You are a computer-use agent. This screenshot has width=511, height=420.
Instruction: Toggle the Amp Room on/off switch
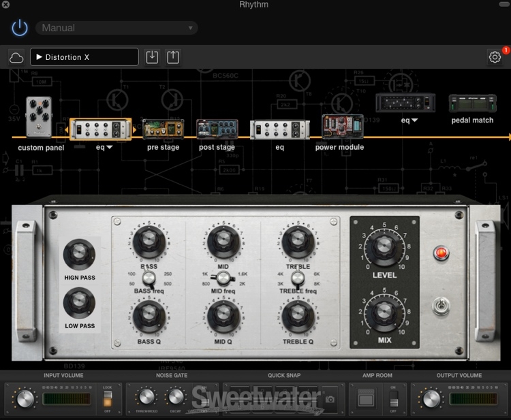point(394,399)
